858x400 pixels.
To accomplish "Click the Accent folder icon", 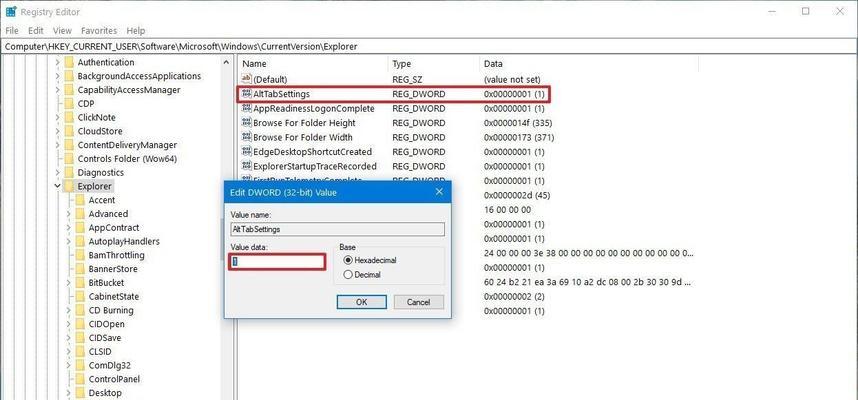I will pyautogui.click(x=80, y=200).
